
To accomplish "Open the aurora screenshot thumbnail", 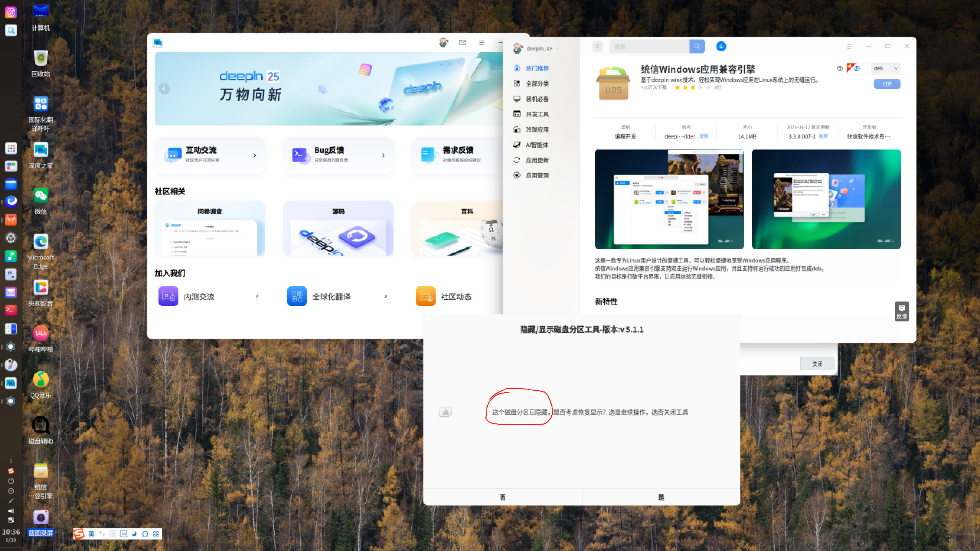I will [826, 199].
